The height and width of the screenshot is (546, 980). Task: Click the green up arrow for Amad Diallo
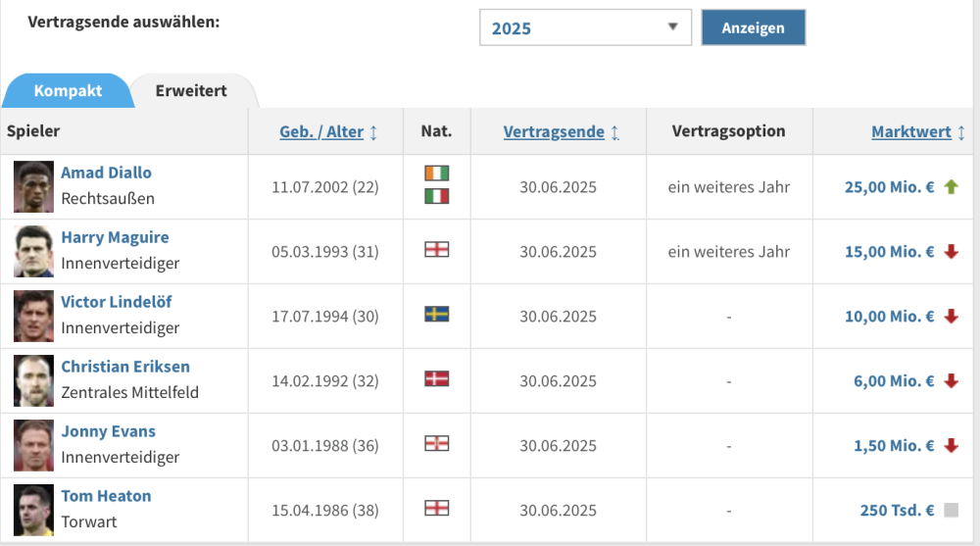951,186
